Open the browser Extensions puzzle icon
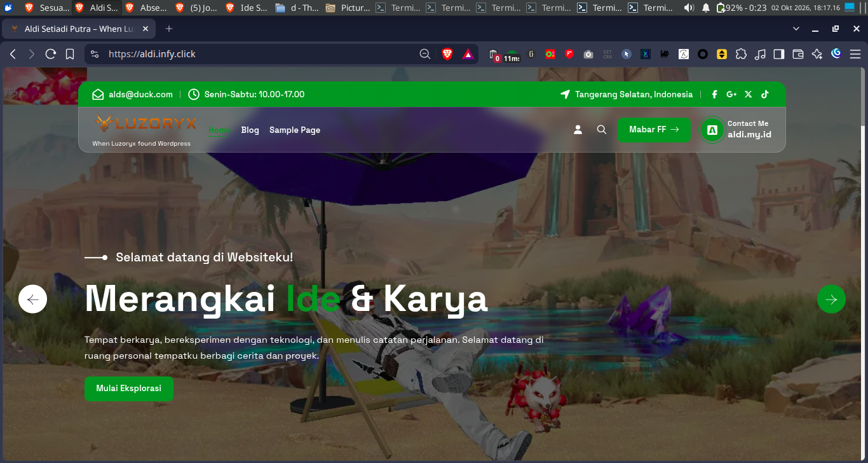 pyautogui.click(x=741, y=54)
